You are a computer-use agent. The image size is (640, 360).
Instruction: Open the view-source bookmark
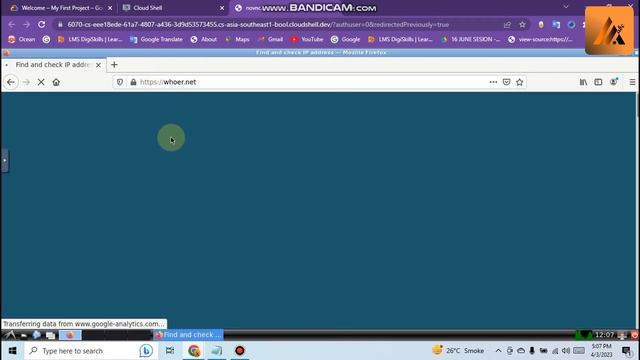point(540,39)
